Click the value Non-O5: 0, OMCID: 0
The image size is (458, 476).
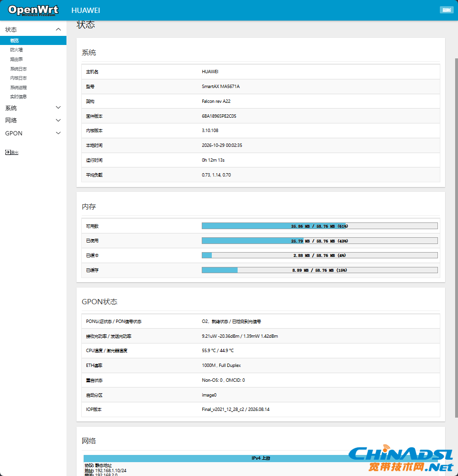click(x=223, y=380)
